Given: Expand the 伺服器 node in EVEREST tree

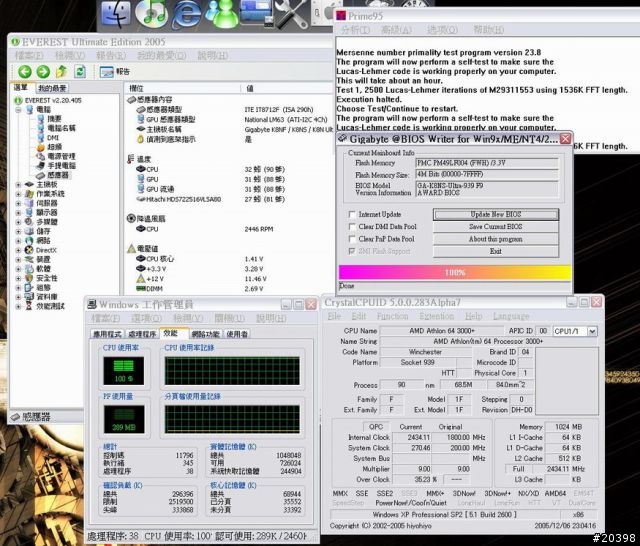Looking at the screenshot, I should click(x=18, y=203).
